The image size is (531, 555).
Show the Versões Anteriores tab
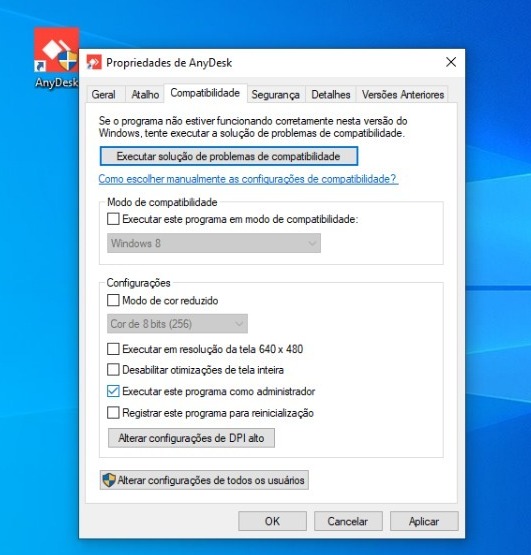[402, 95]
